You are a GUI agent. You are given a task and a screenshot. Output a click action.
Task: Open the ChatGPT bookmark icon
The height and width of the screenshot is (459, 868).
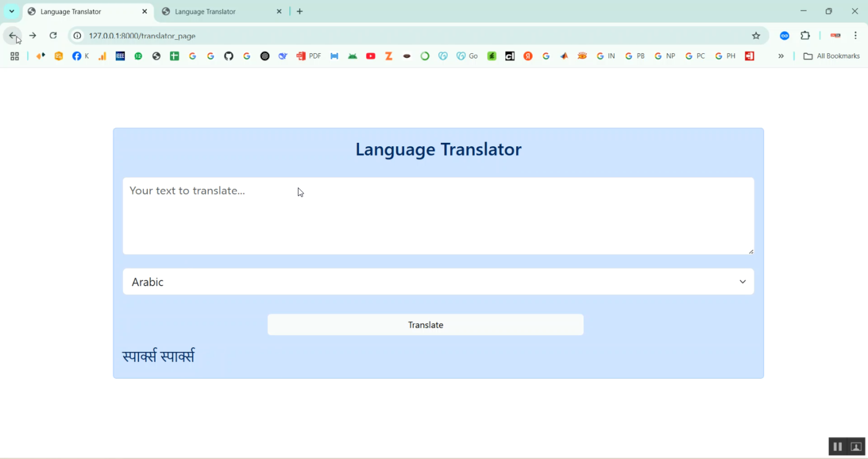265,56
